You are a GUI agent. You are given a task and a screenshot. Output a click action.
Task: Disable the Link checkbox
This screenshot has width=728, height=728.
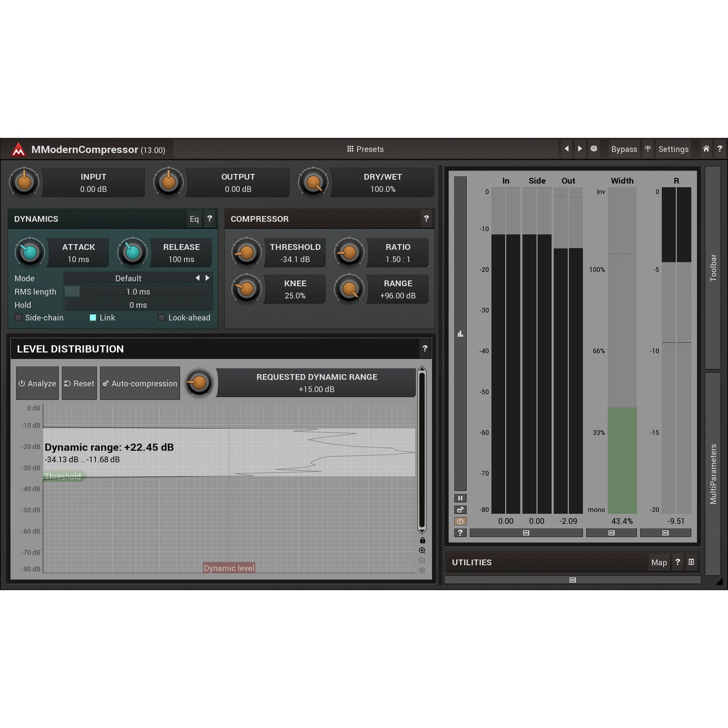pos(93,317)
